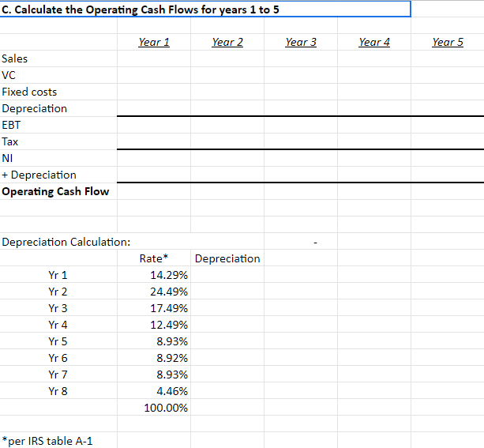The width and height of the screenshot is (484, 448).
Task: Select the 4.46% rate cell
Action: [154, 391]
